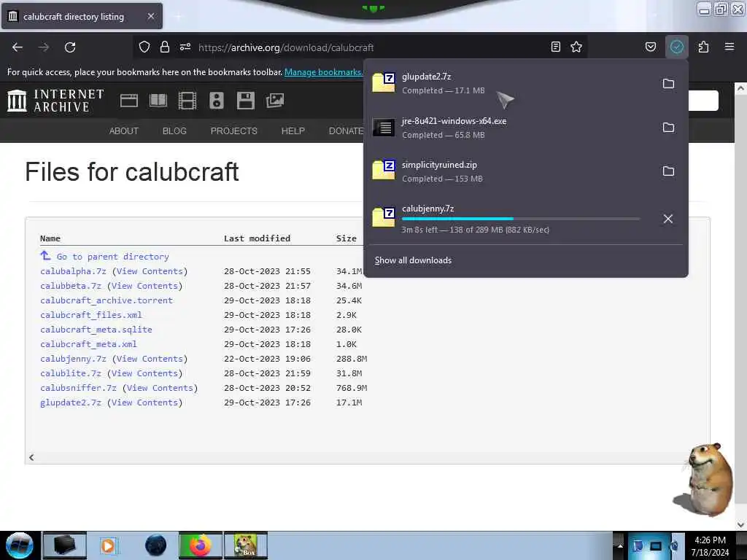Open calubcraft_files.xml link
The image size is (747, 560).
tap(91, 315)
